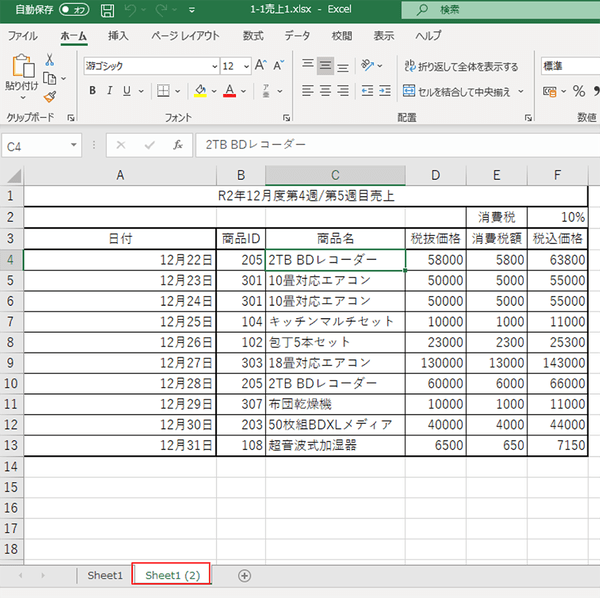Open the データ tab
The height and width of the screenshot is (598, 600).
[297, 36]
